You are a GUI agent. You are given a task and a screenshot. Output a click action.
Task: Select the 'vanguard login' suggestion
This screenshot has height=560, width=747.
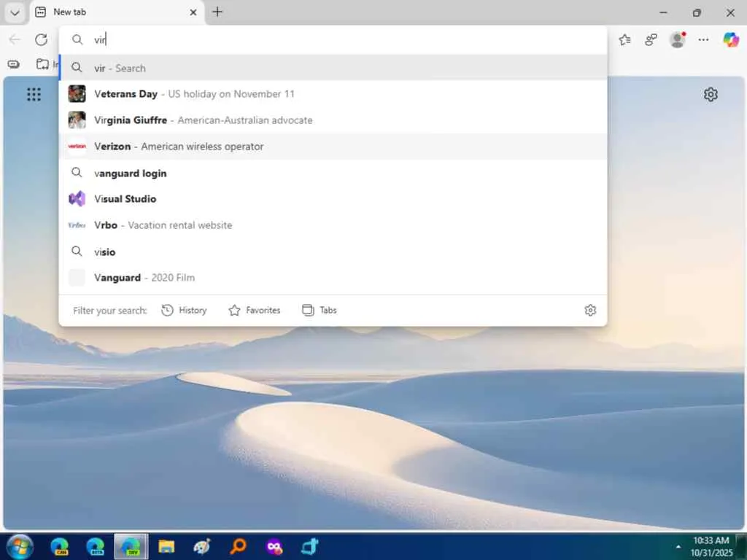point(333,173)
